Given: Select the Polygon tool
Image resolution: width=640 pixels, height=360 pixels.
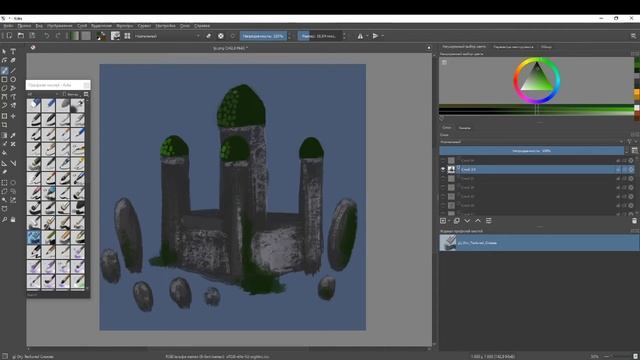Looking at the screenshot, I should (4, 88).
